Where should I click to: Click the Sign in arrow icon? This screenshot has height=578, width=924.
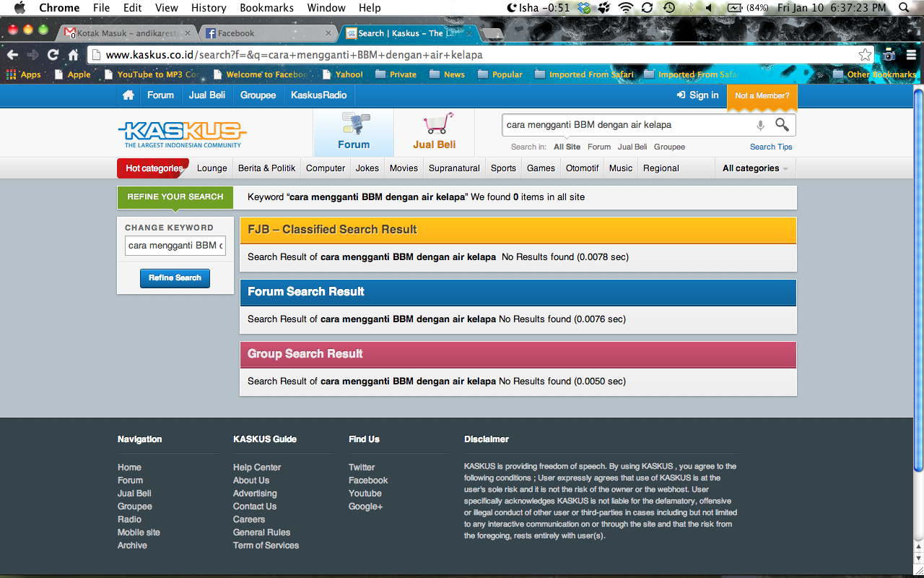pyautogui.click(x=681, y=95)
